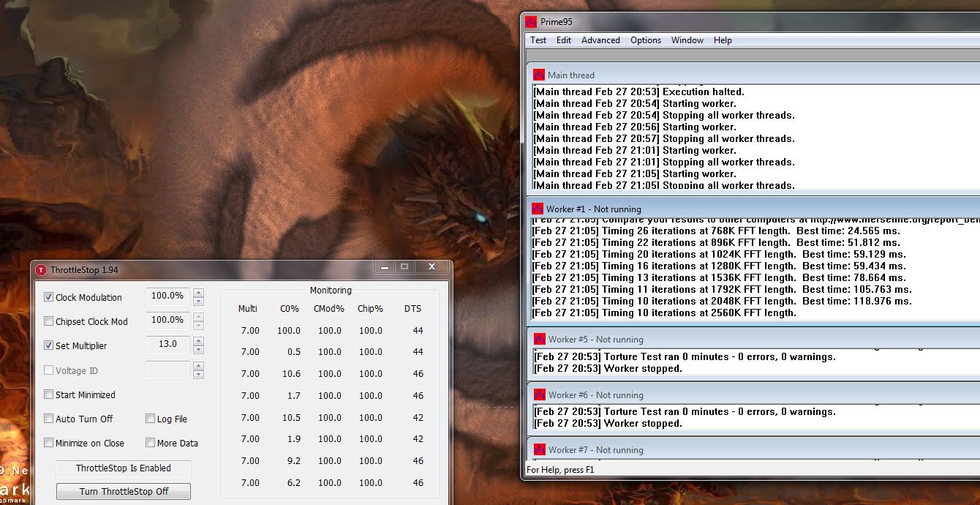
Task: Click the DTS column header
Action: (413, 309)
